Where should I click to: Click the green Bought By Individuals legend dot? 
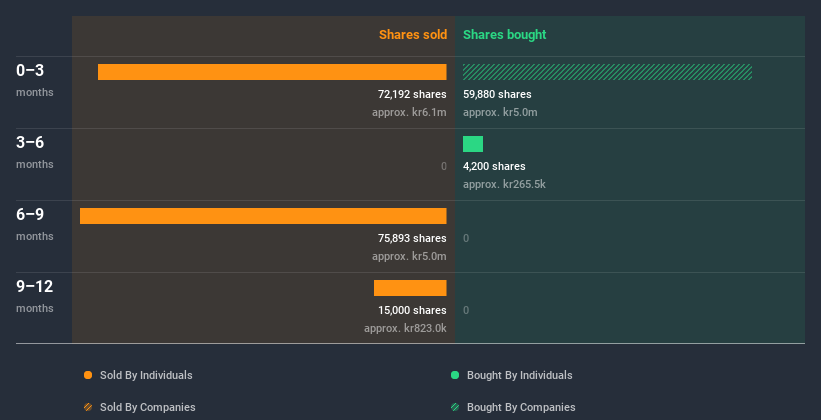[x=455, y=375]
